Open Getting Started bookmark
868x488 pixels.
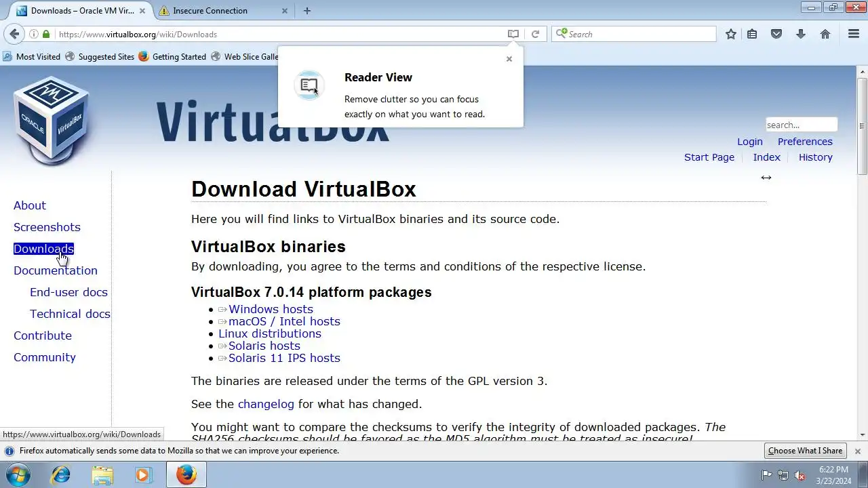[x=172, y=57]
